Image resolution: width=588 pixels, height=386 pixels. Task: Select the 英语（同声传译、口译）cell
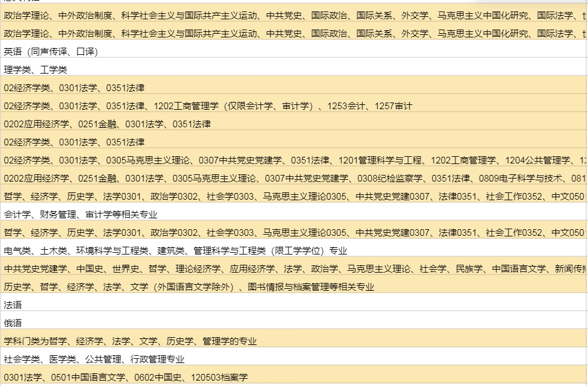(x=51, y=52)
